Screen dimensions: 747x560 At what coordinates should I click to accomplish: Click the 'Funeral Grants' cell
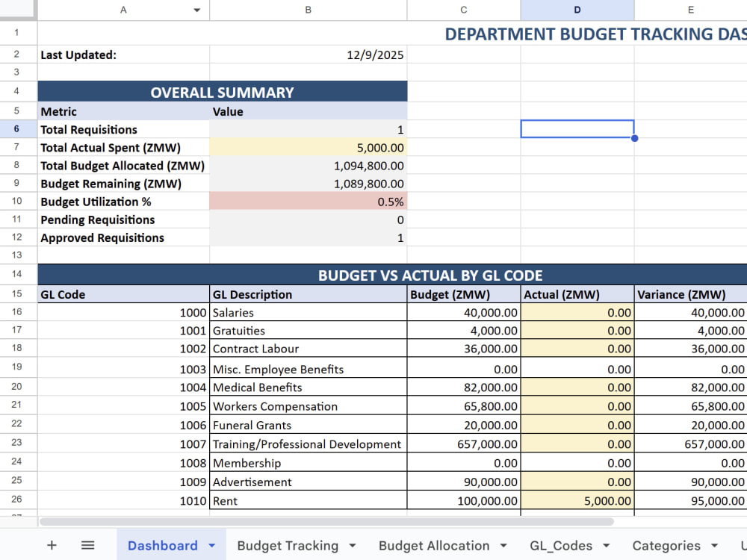(x=309, y=425)
